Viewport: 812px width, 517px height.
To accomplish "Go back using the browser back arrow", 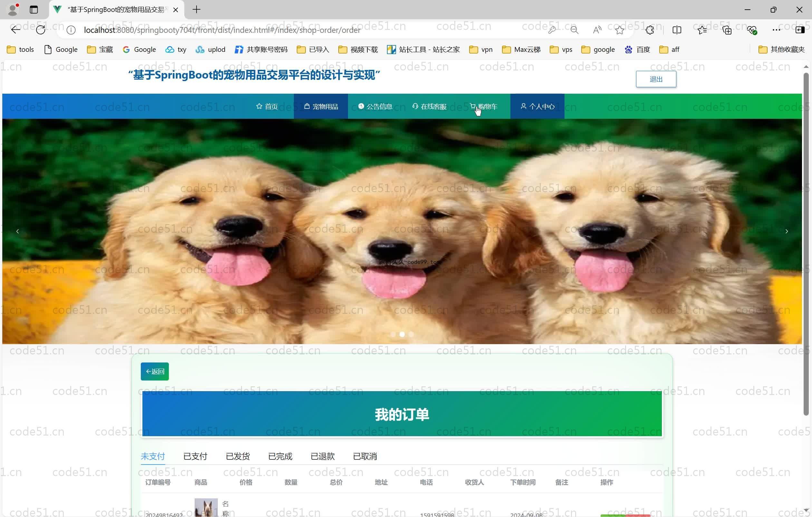I will [x=15, y=30].
